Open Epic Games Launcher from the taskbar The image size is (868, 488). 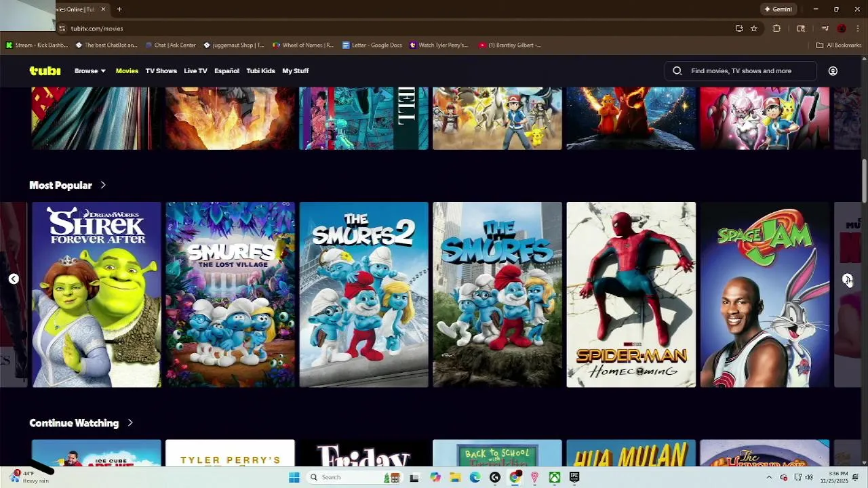574,477
